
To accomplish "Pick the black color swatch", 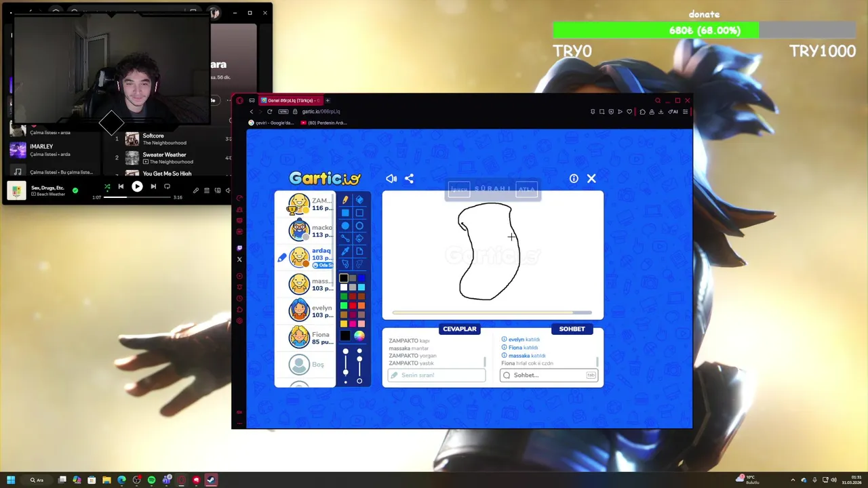I will click(344, 278).
